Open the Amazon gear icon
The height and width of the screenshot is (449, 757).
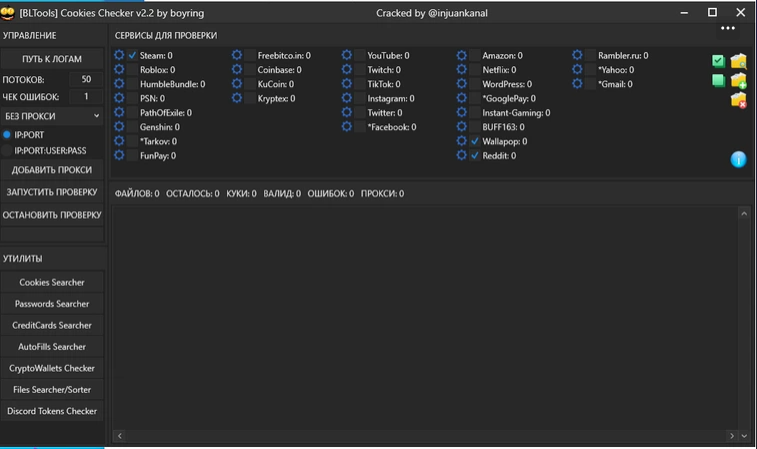(x=462, y=55)
